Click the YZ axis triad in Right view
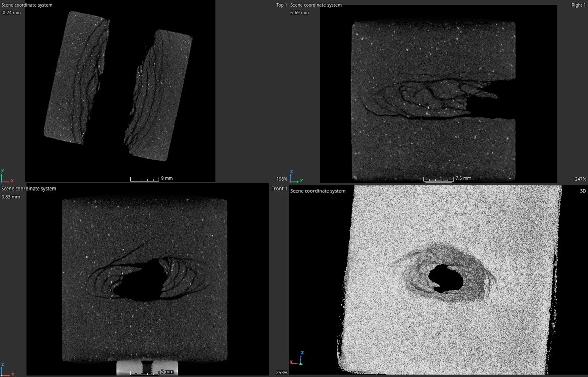 coord(296,176)
